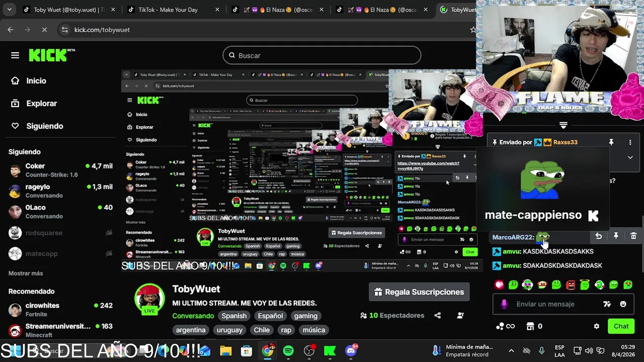The width and height of the screenshot is (644, 362).
Task: Open the channel points infinity icon
Action: click(x=505, y=326)
